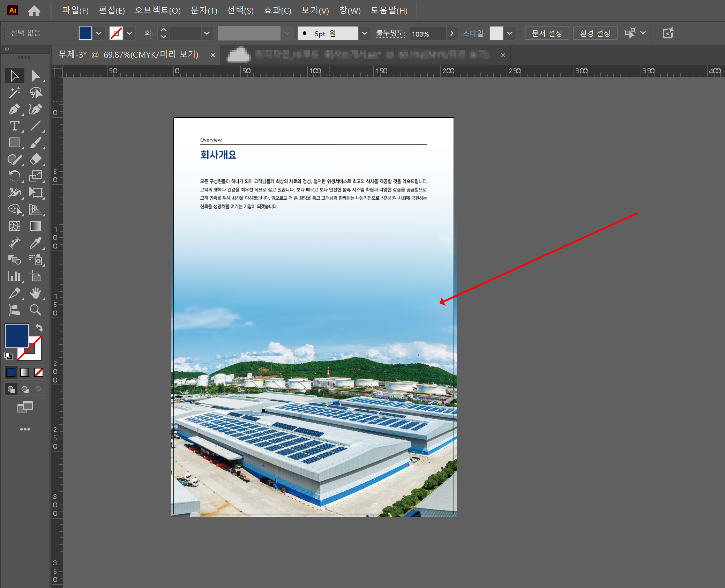Select the Hand tool
Viewport: 725px width, 588px height.
point(35,293)
